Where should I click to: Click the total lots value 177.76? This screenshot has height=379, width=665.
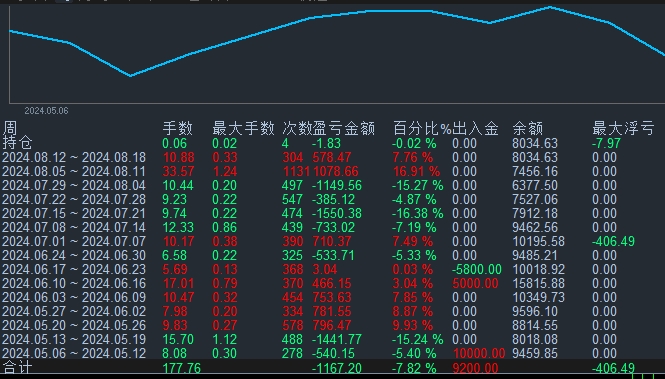point(182,368)
